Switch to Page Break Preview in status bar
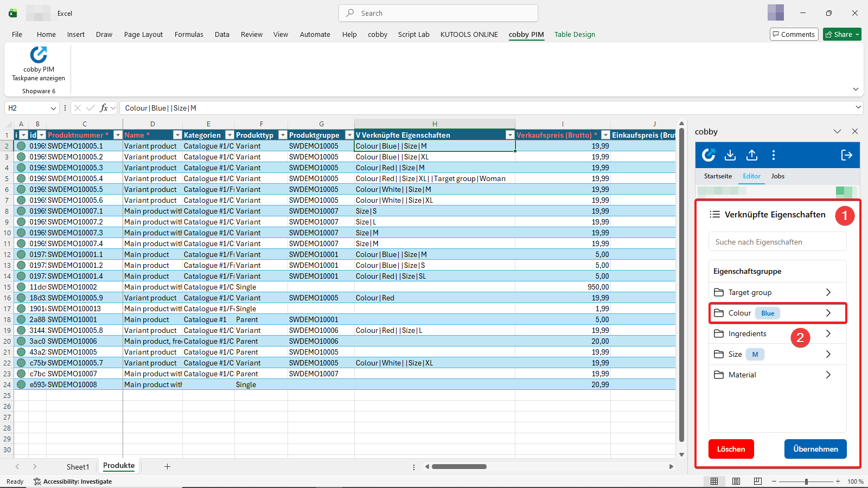 click(757, 481)
